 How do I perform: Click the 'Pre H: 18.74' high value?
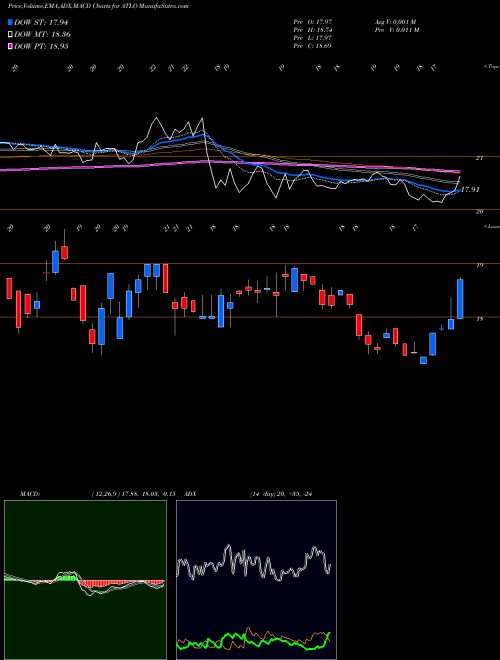click(x=313, y=30)
